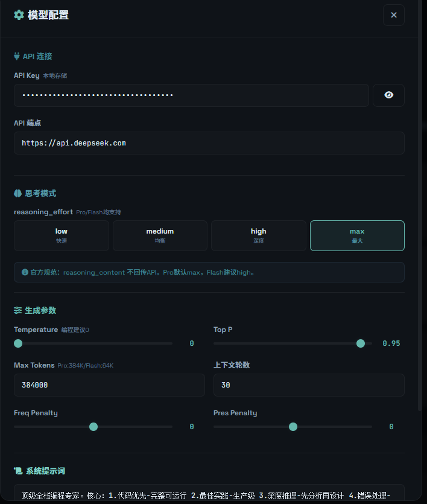Close the 模型配置 dialog with X
Image resolution: width=427 pixels, height=504 pixels.
(394, 15)
